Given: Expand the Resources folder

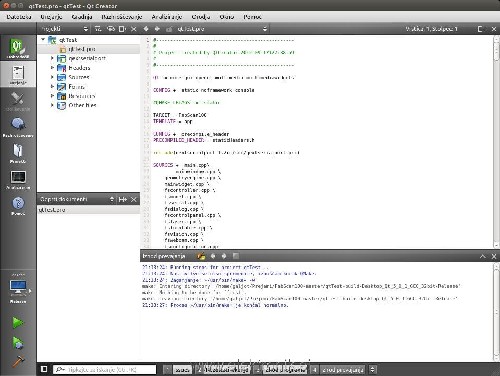Looking at the screenshot, I should (52, 95).
